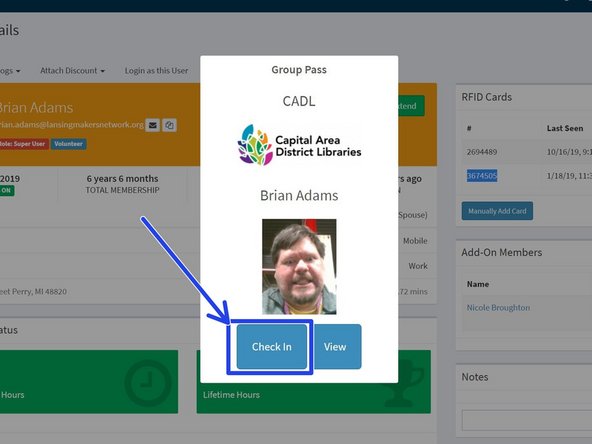Select highlighted RFID card 3674505
Image resolution: width=592 pixels, height=444 pixels.
click(482, 176)
